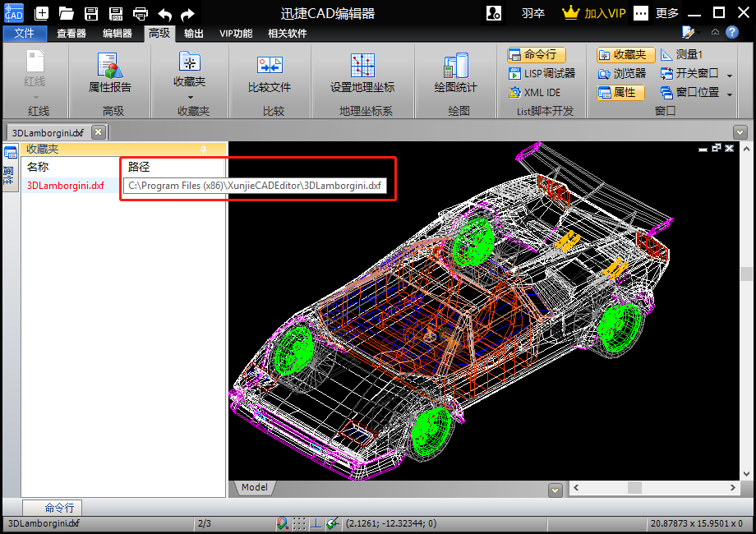Open the 开关窗口 dropdown arrow
Image resolution: width=756 pixels, height=534 pixels.
tap(730, 76)
